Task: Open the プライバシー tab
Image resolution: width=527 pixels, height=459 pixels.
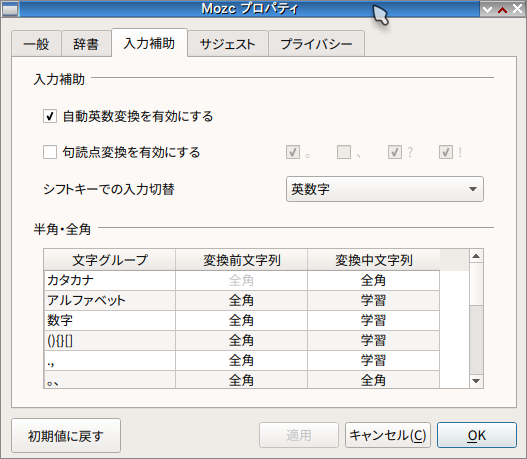Action: [x=316, y=44]
